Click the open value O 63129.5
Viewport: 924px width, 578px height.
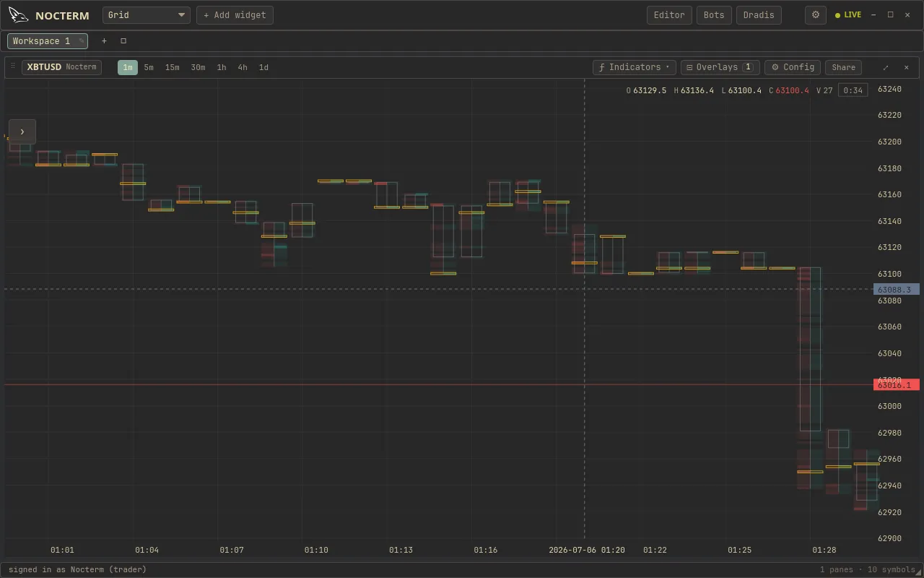(646, 90)
